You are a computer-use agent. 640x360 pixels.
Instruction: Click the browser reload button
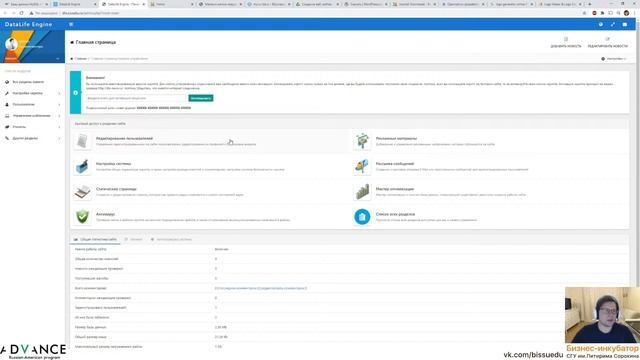tap(21, 13)
